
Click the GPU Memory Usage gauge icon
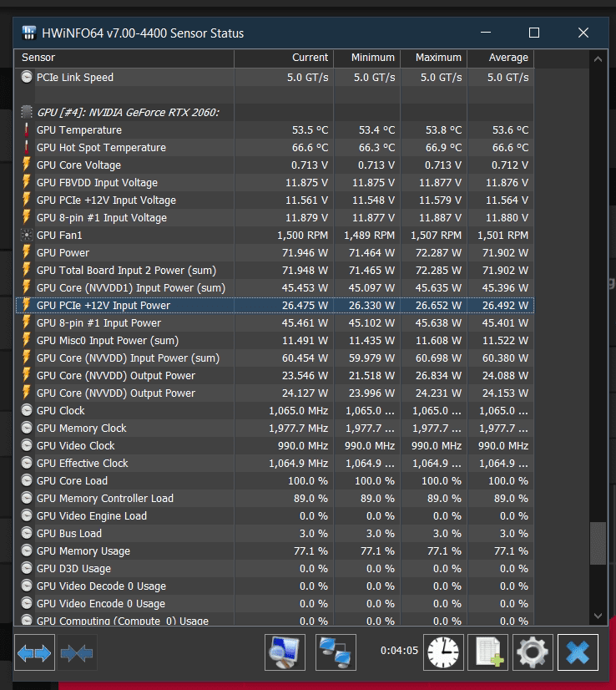click(x=27, y=551)
